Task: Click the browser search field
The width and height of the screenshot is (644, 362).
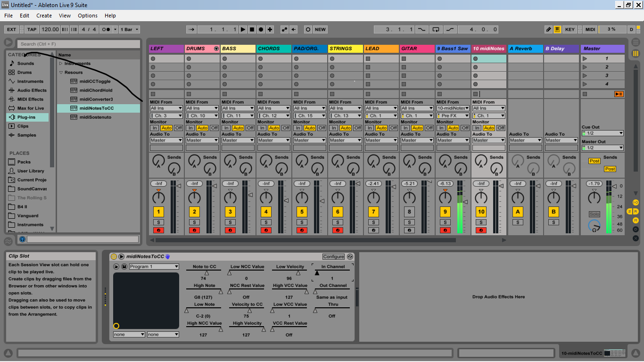Action: [79, 44]
